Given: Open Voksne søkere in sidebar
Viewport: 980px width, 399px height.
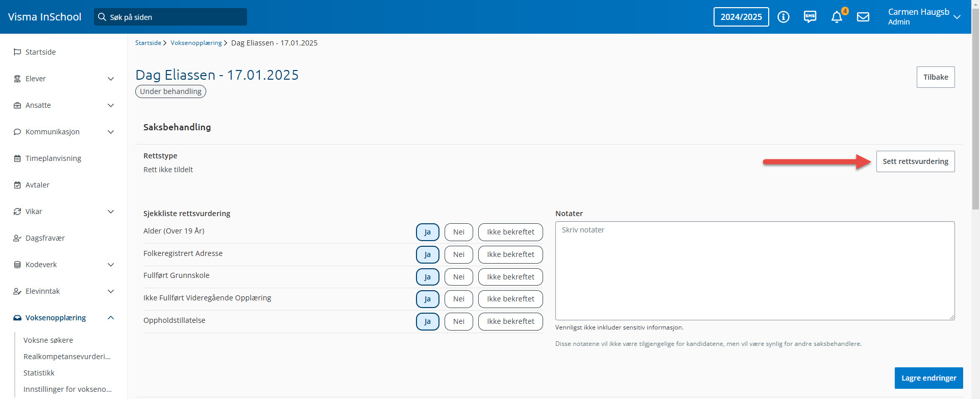Looking at the screenshot, I should click(x=48, y=340).
